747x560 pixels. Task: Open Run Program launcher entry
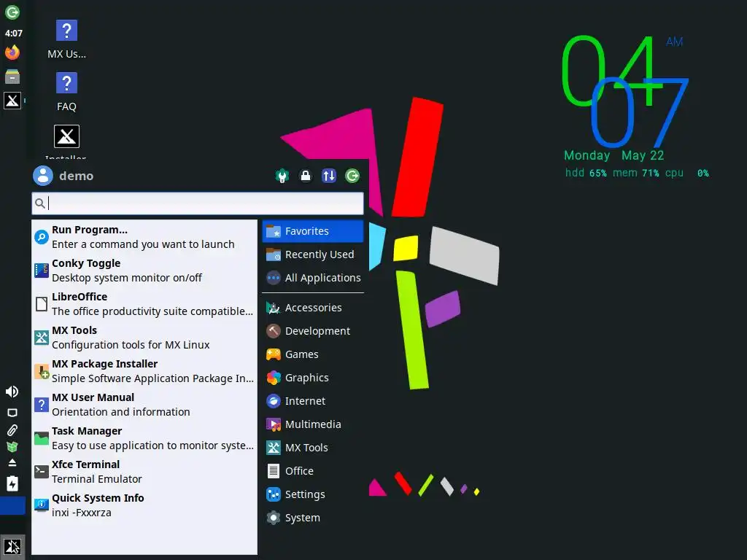click(x=144, y=237)
